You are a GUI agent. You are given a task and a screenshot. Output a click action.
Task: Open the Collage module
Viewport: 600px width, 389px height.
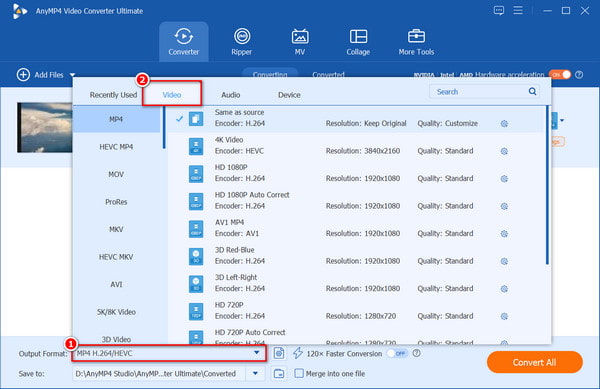[x=358, y=42]
